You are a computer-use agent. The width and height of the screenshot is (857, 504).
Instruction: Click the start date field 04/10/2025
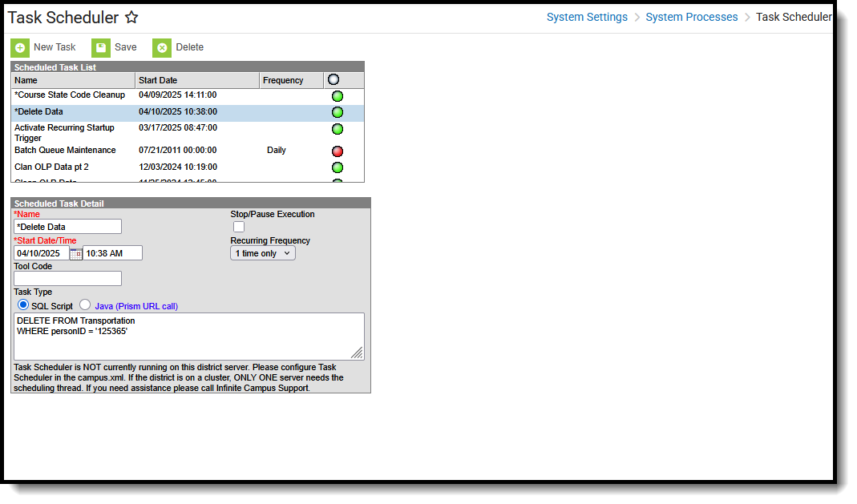[x=42, y=253]
